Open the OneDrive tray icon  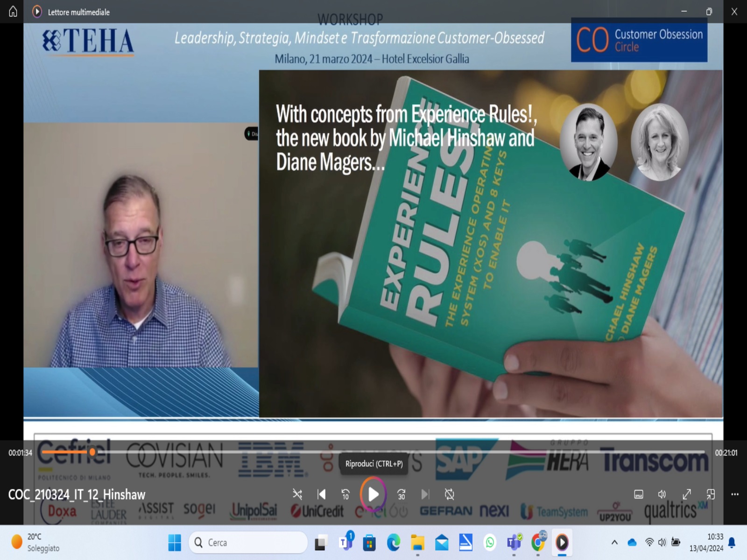(632, 542)
